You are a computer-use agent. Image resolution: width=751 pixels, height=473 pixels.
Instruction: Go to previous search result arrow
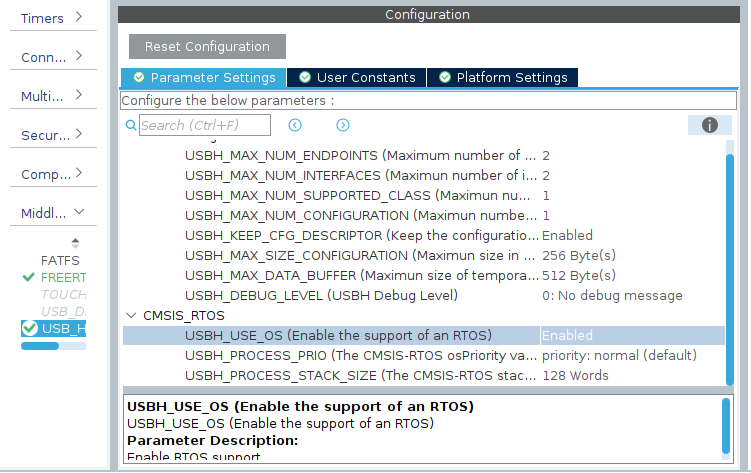pos(295,125)
